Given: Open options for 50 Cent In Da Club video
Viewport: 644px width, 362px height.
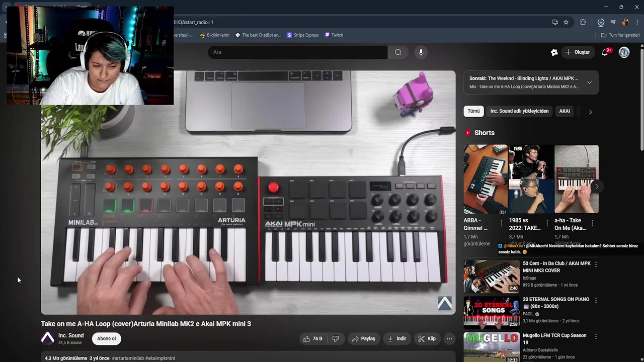Looking at the screenshot, I should [x=596, y=264].
